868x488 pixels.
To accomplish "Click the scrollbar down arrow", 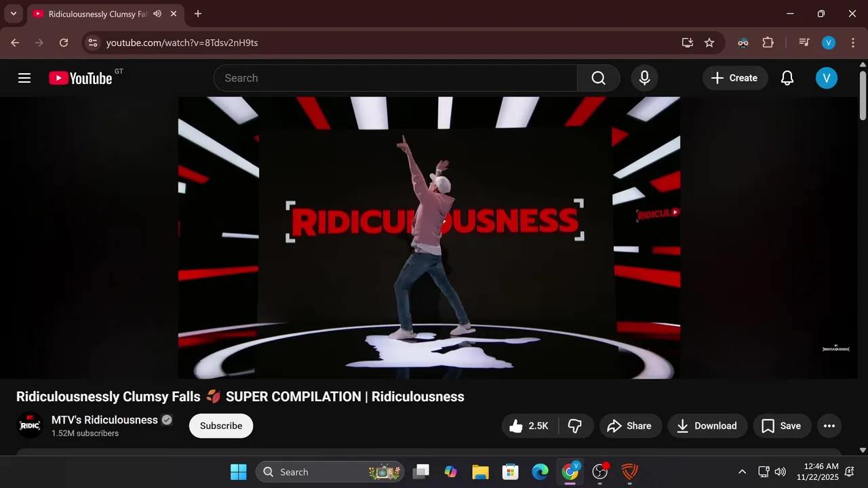I will point(863,449).
